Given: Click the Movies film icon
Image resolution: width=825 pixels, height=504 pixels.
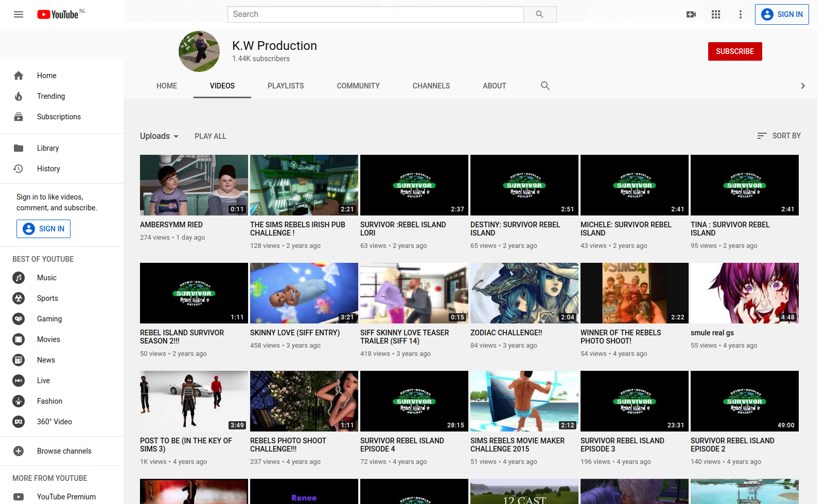Looking at the screenshot, I should click(x=19, y=339).
